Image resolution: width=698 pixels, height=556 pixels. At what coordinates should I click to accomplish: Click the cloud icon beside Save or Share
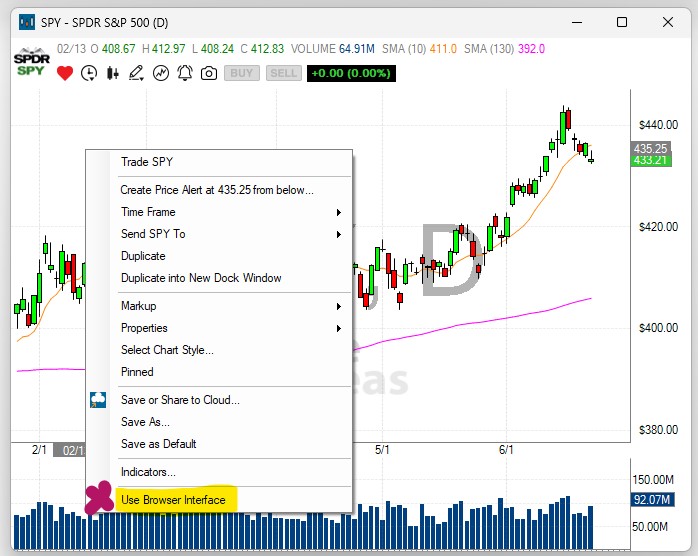tap(98, 400)
